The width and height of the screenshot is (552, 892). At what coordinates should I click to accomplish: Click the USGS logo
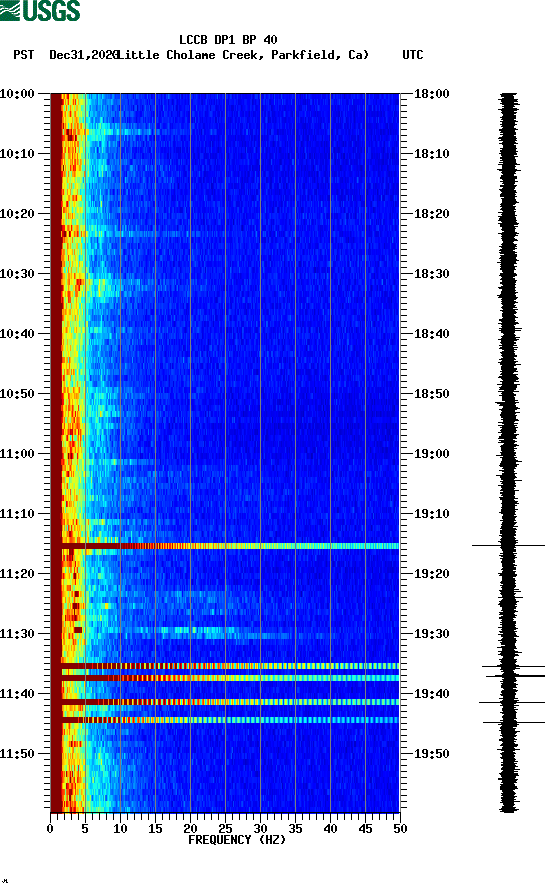pos(40,10)
